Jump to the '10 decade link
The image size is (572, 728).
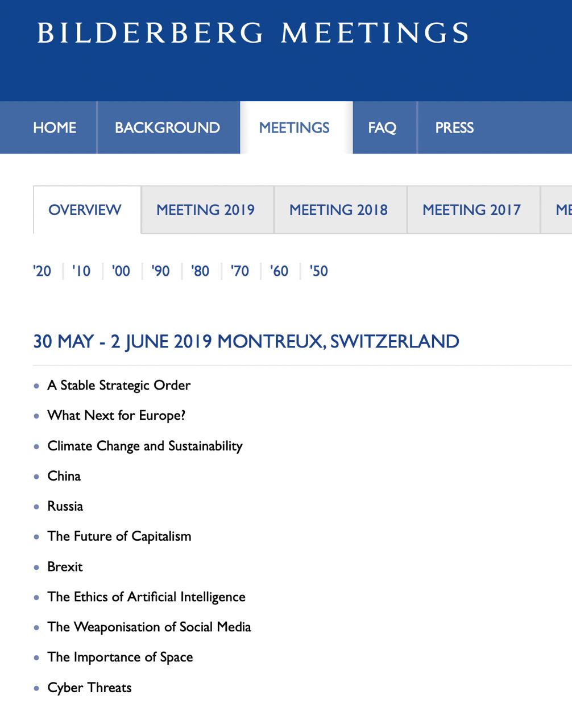pyautogui.click(x=81, y=271)
